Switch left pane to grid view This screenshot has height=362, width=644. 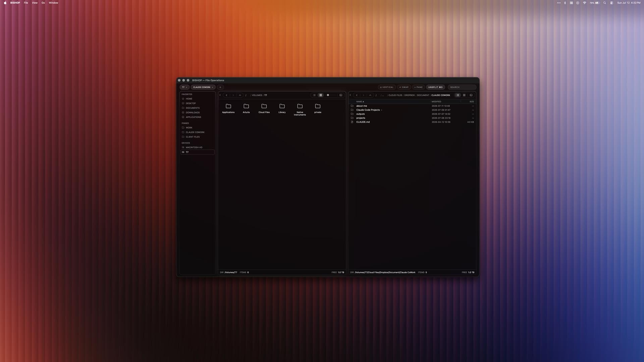coord(321,95)
